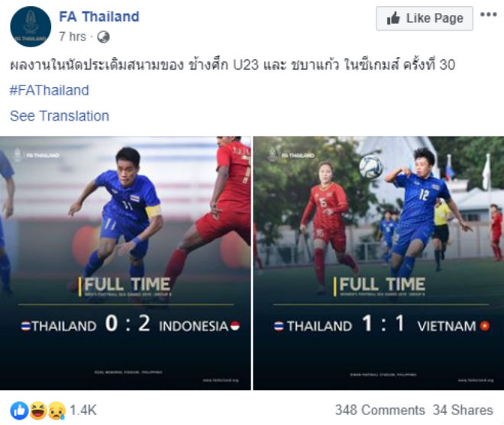Click the laughing Haha reaction icon

coord(38,411)
